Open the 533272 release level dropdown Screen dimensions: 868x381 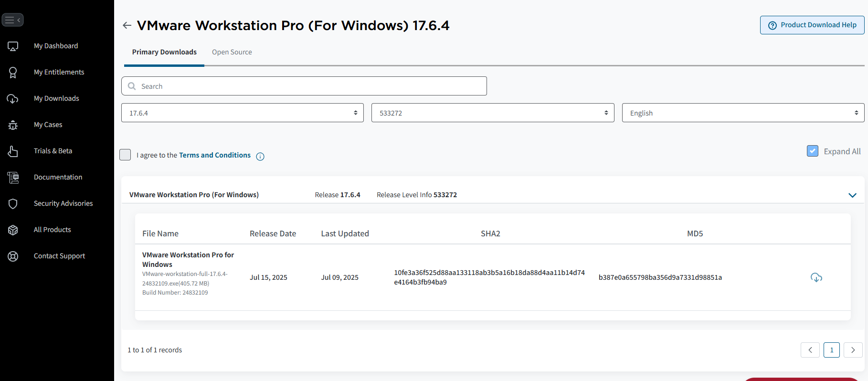tap(493, 113)
